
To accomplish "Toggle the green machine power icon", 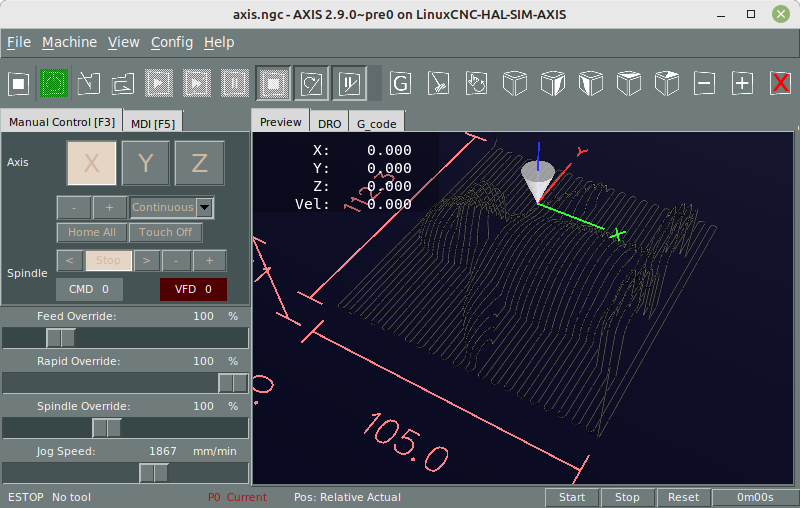I will (54, 83).
